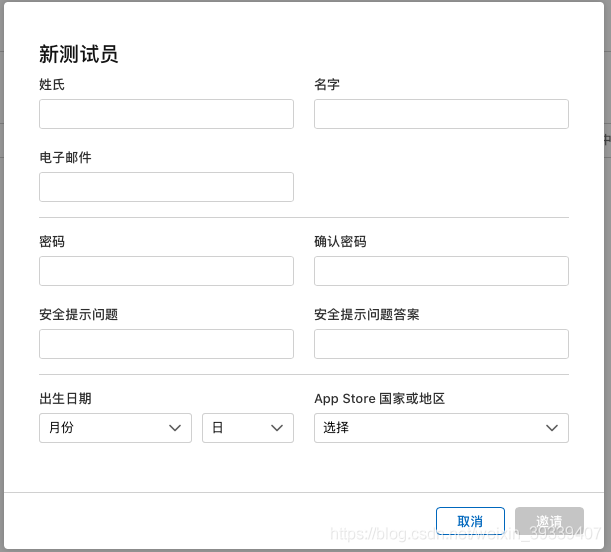Image resolution: width=611 pixels, height=552 pixels.
Task: Click the 确认密码 label text
Action: [340, 242]
